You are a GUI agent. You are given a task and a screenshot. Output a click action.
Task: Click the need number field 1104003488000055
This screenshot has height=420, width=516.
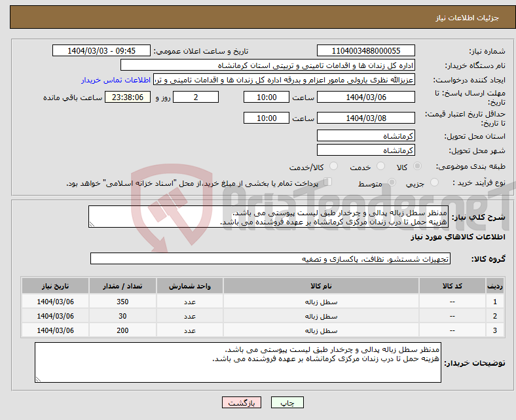366,50
